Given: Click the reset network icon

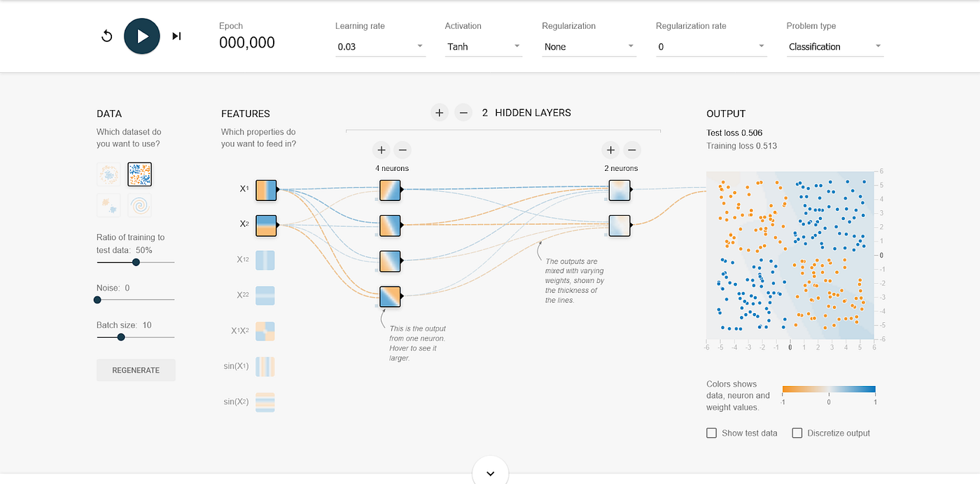Looking at the screenshot, I should click(x=106, y=35).
